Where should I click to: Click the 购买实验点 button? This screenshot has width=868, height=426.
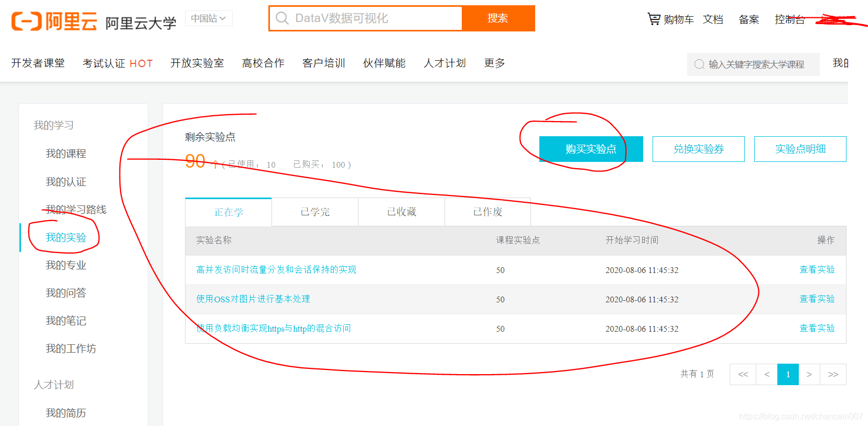click(591, 149)
